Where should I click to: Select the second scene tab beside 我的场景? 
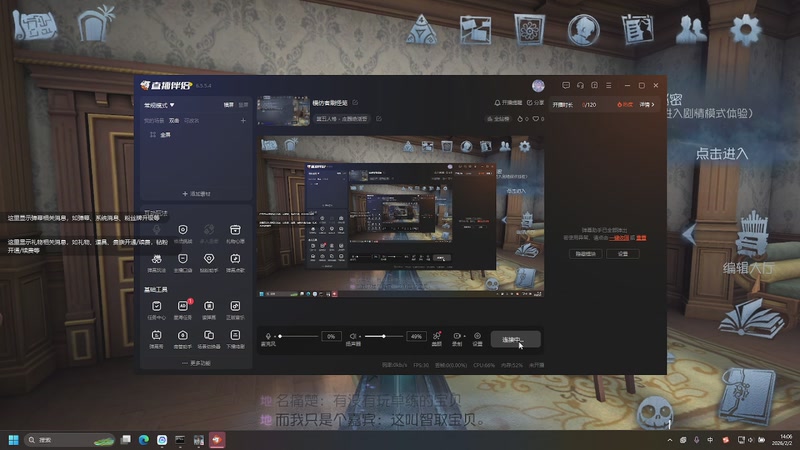point(174,121)
